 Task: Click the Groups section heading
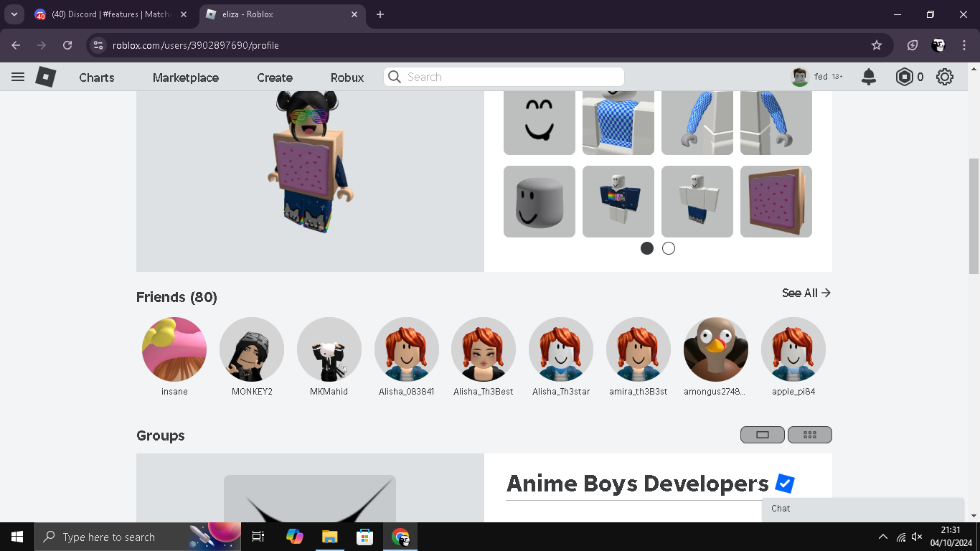click(x=161, y=435)
